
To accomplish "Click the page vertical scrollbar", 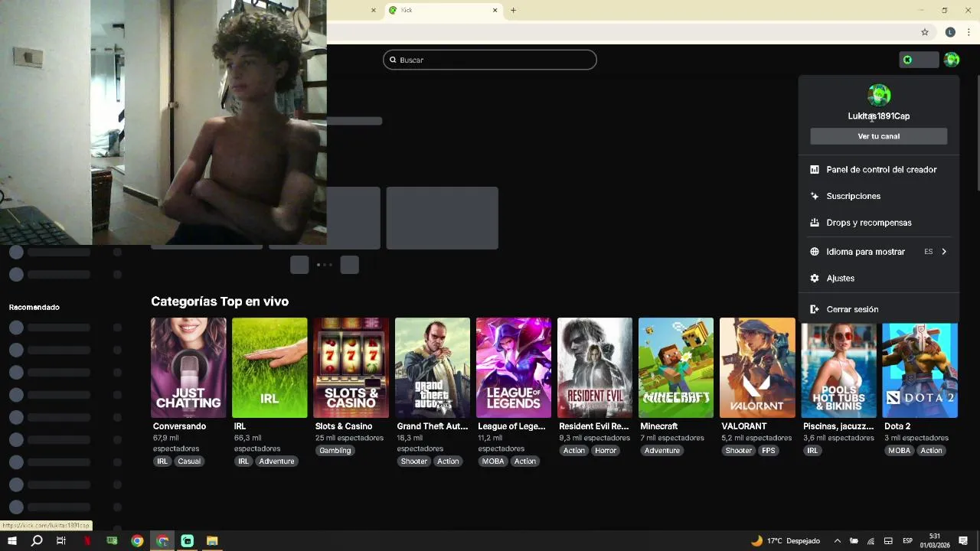I will pyautogui.click(x=977, y=132).
